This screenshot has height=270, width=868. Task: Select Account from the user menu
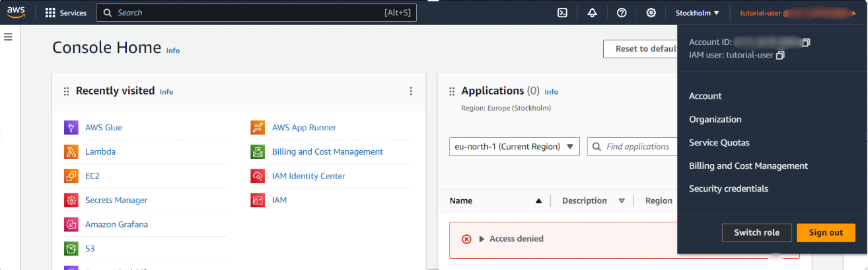point(705,96)
